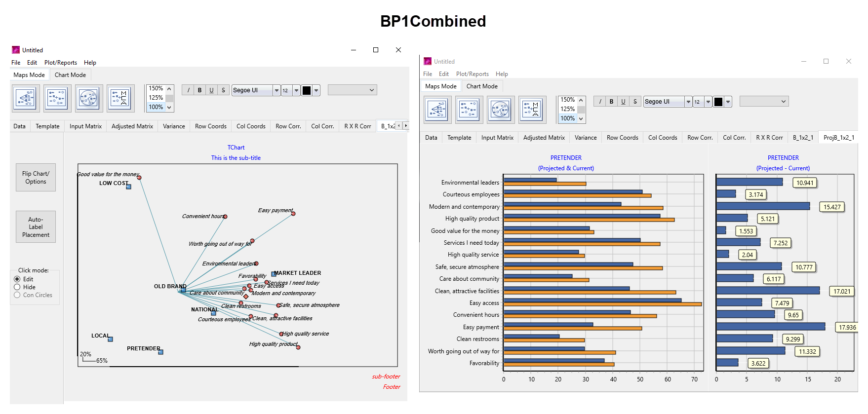Toggle italic formatting in the bar chart window
868x414 pixels.
pos(600,102)
